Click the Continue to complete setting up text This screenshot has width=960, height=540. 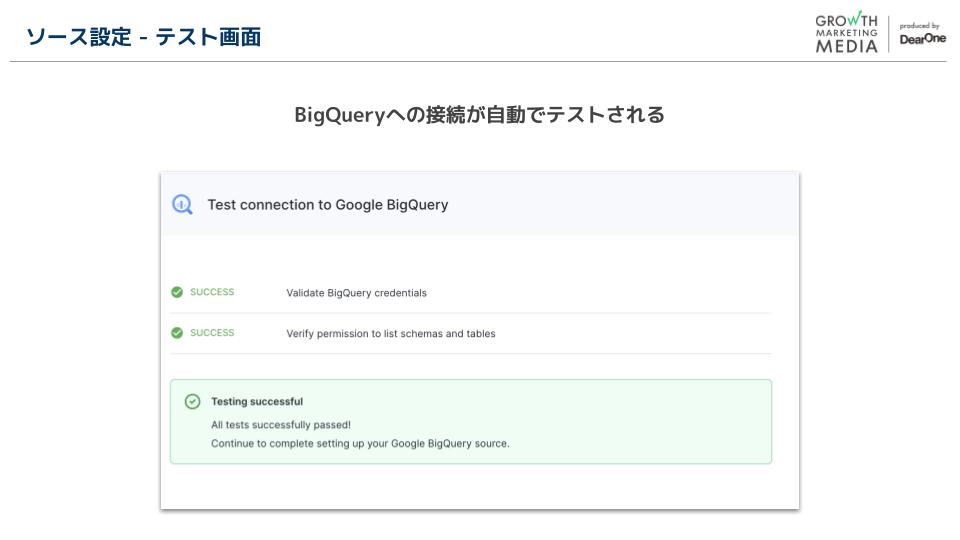360,443
